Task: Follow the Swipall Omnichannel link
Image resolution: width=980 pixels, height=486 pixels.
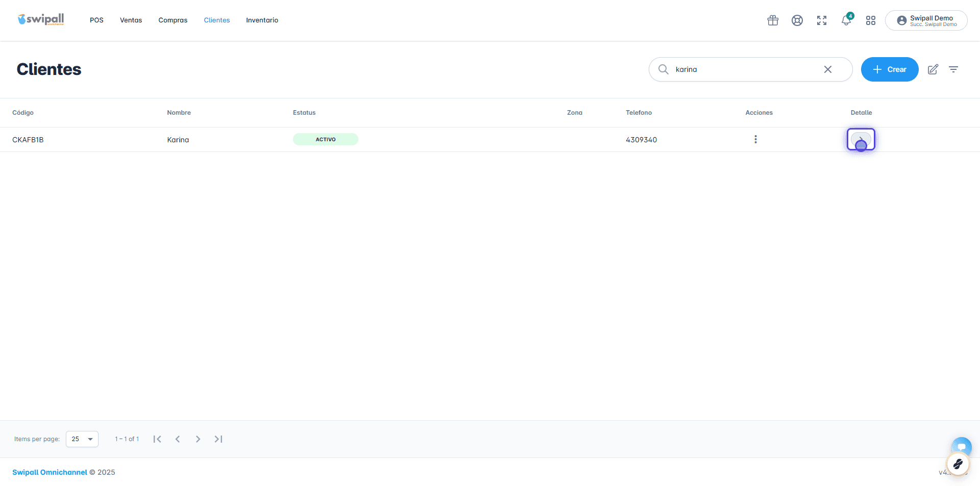Action: 50,472
